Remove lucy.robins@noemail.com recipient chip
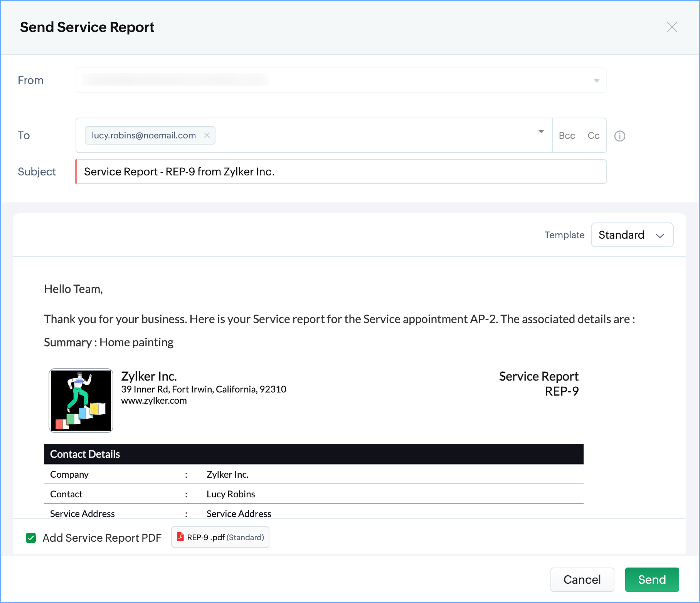The image size is (700, 603). [207, 135]
